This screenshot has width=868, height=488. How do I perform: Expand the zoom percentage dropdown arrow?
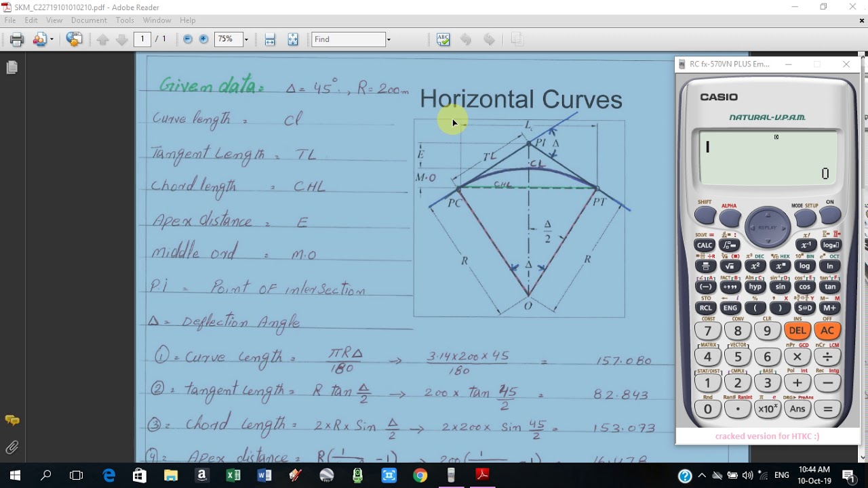(246, 39)
